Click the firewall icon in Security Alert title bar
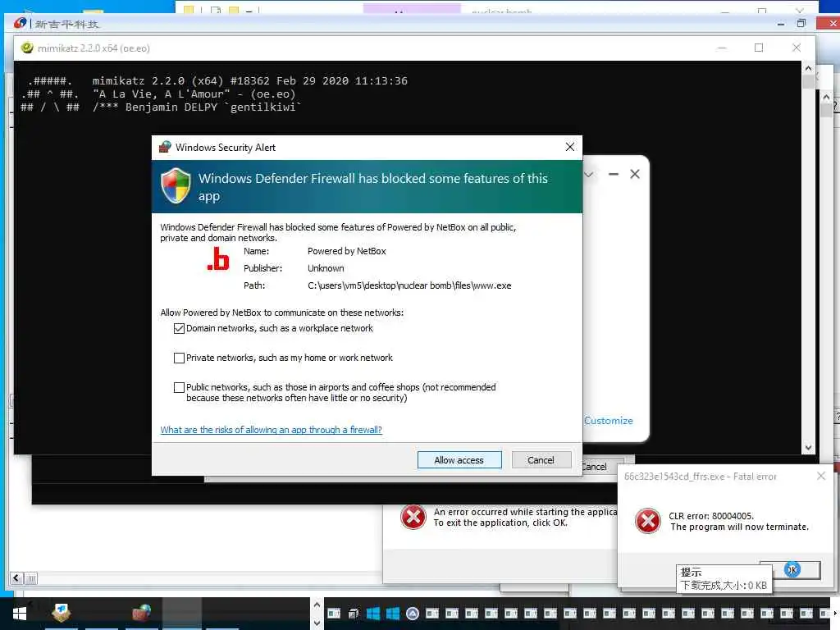 pos(165,147)
